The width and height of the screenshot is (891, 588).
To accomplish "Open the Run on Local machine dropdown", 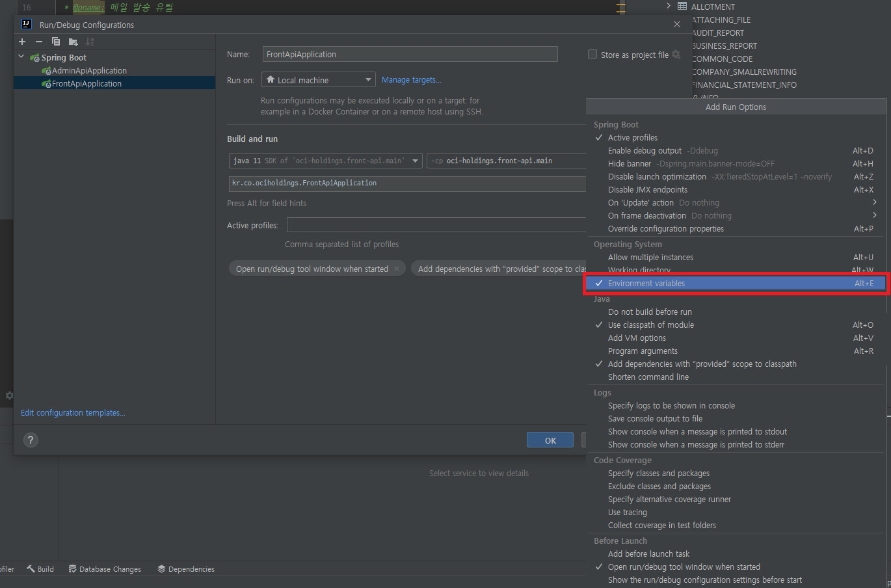I will pos(319,80).
